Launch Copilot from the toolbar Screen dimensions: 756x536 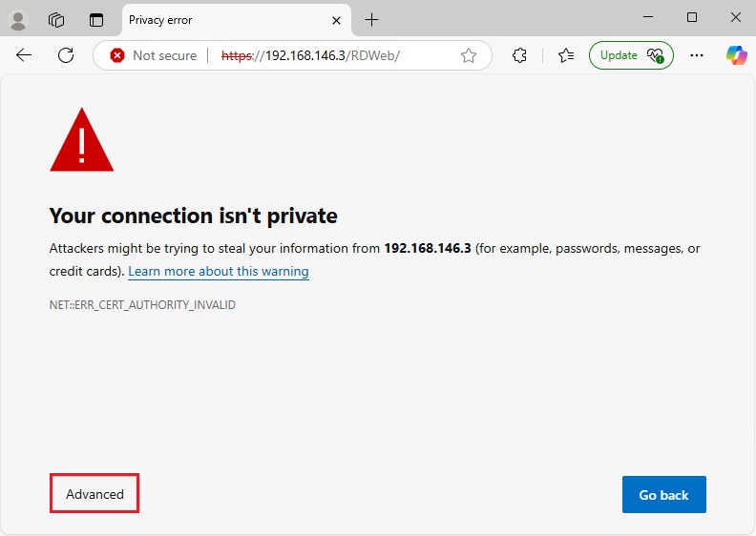pos(736,55)
